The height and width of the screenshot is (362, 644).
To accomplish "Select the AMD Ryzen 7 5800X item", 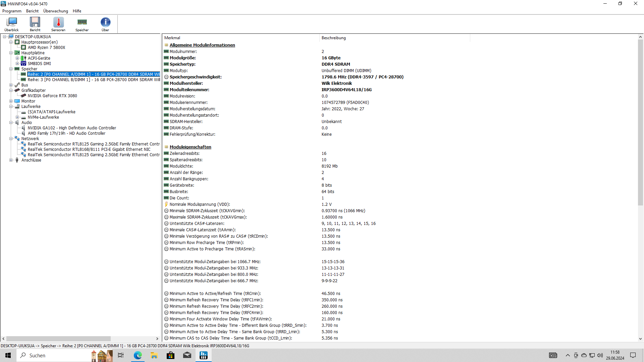I will click(46, 48).
